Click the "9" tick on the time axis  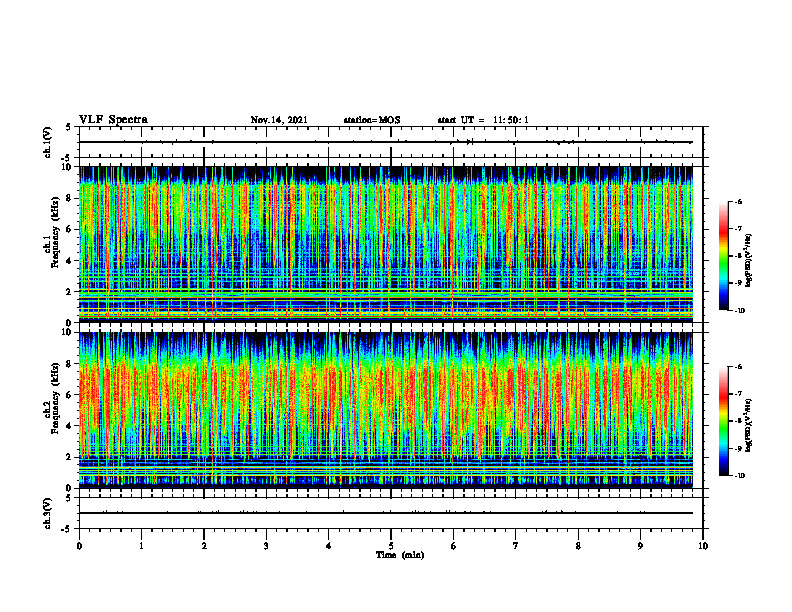(640, 546)
